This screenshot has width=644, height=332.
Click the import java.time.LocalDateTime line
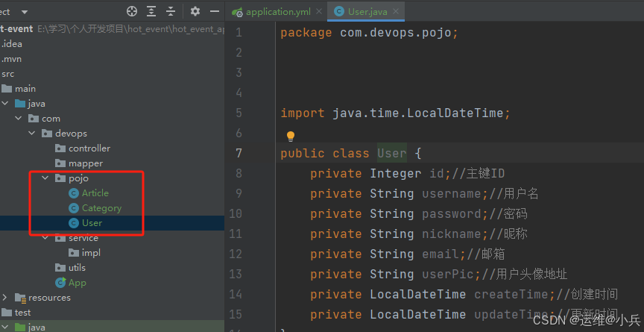(396, 113)
